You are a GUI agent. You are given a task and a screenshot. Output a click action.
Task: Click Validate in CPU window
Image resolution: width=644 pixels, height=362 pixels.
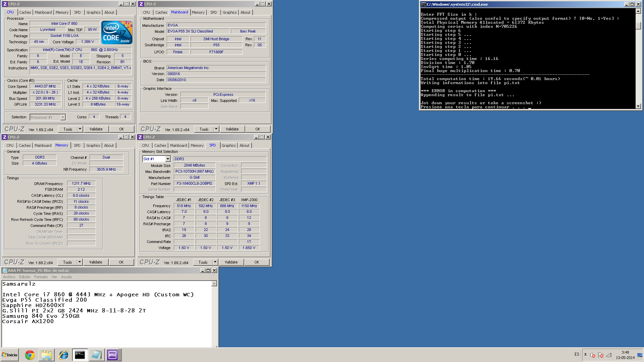(96, 129)
